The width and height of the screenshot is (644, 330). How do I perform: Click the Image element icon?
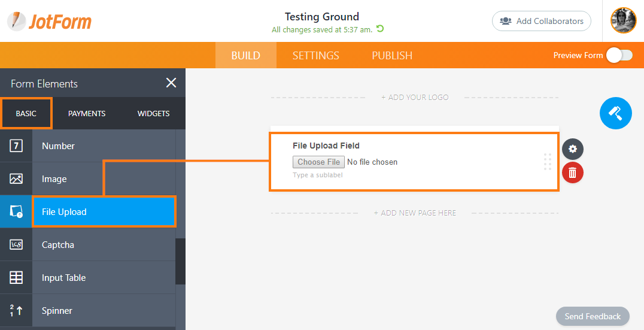16,178
